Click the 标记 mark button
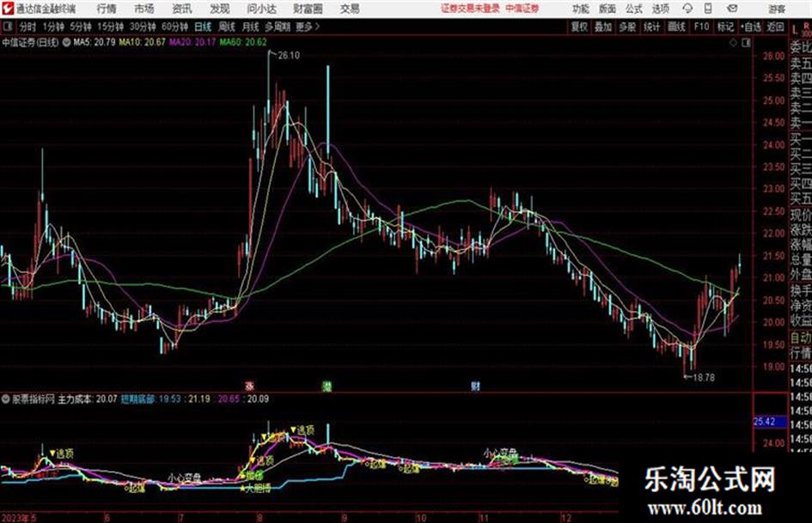Image resolution: width=812 pixels, height=523 pixels. (x=725, y=27)
